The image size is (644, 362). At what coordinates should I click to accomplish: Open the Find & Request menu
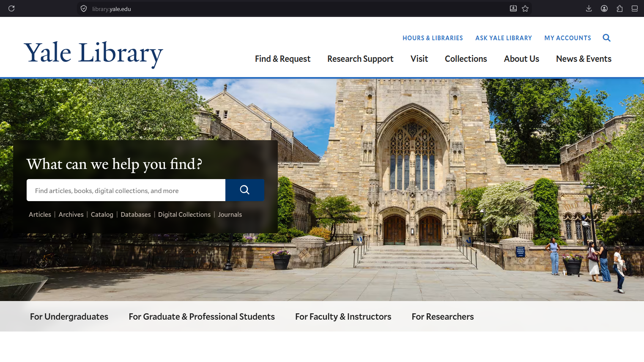pos(282,59)
